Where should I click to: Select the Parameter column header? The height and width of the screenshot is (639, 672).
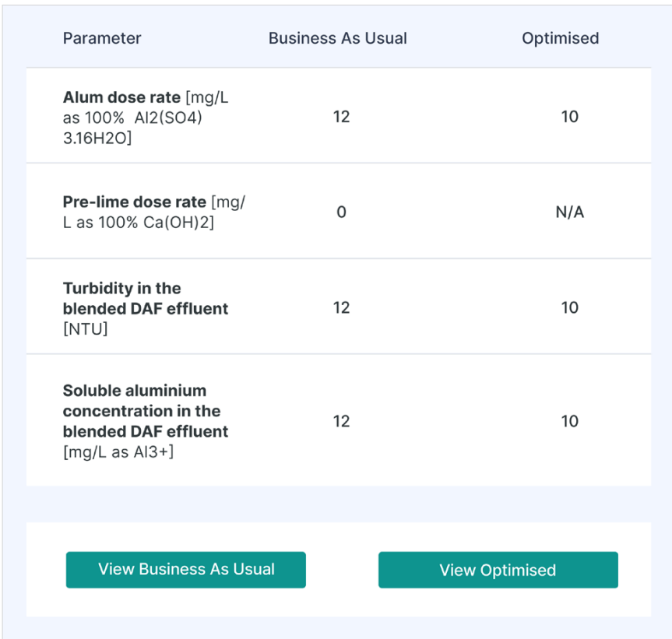102,38
